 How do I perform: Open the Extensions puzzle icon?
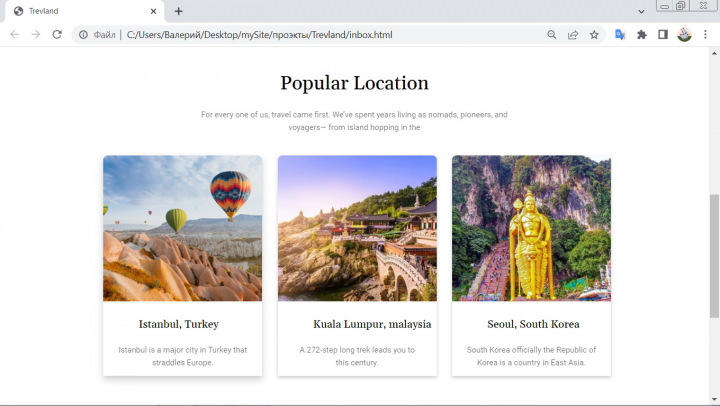[641, 34]
